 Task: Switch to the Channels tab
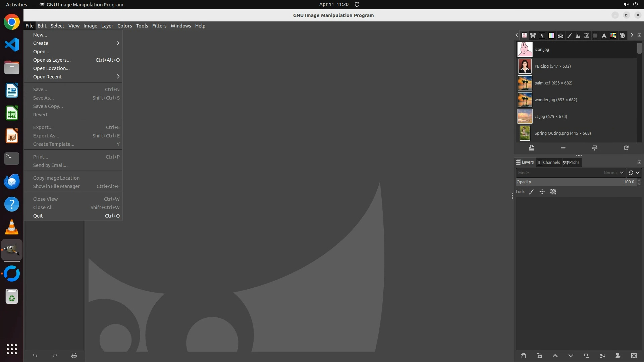(x=548, y=162)
